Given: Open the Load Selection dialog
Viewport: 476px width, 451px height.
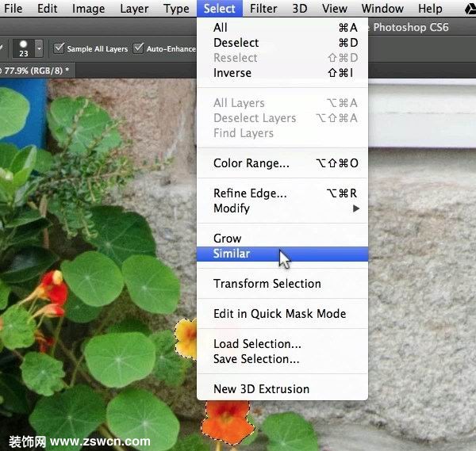Looking at the screenshot, I should [x=282, y=344].
